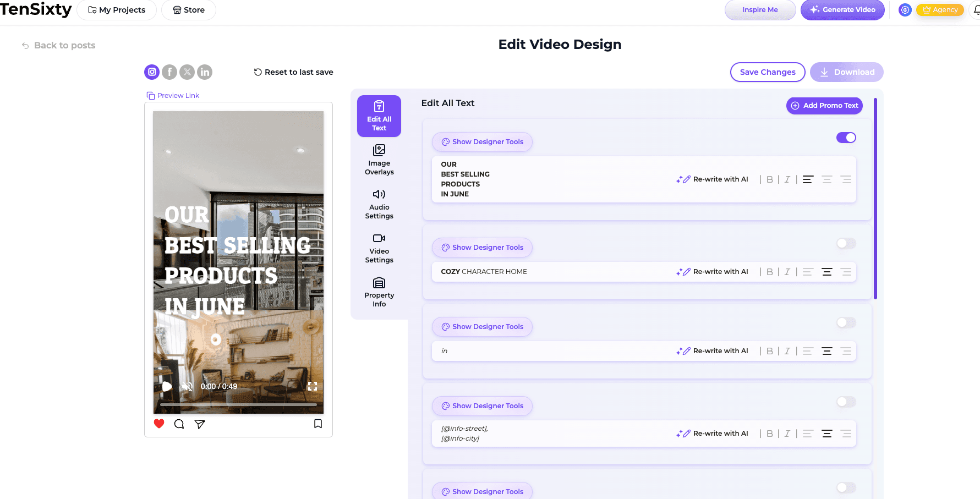The width and height of the screenshot is (980, 499).
Task: Click the Edit All Text panel scrollbar
Action: pos(875,198)
